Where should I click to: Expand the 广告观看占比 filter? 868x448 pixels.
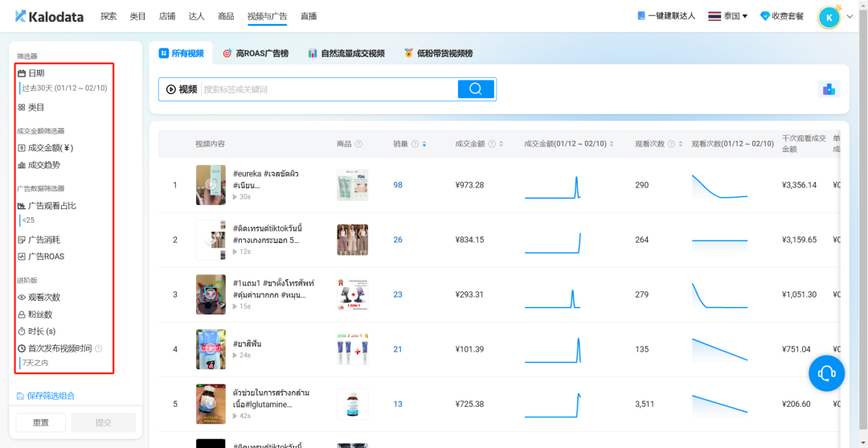47,206
